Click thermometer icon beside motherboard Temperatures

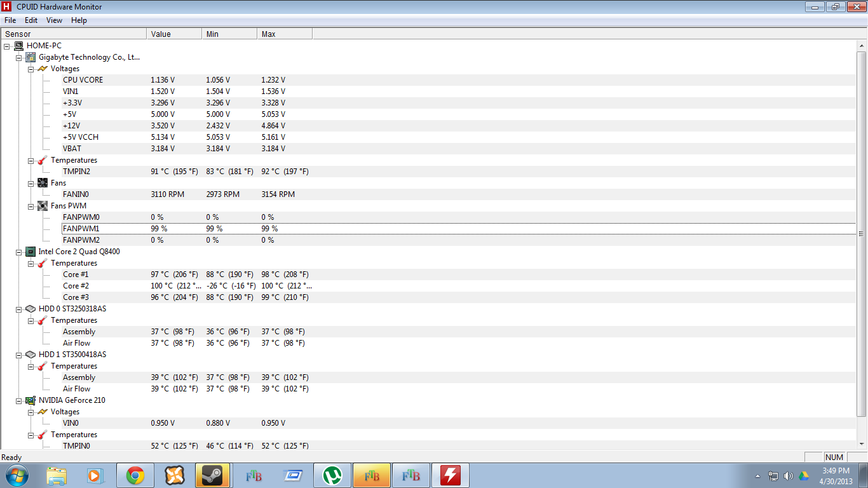point(43,160)
